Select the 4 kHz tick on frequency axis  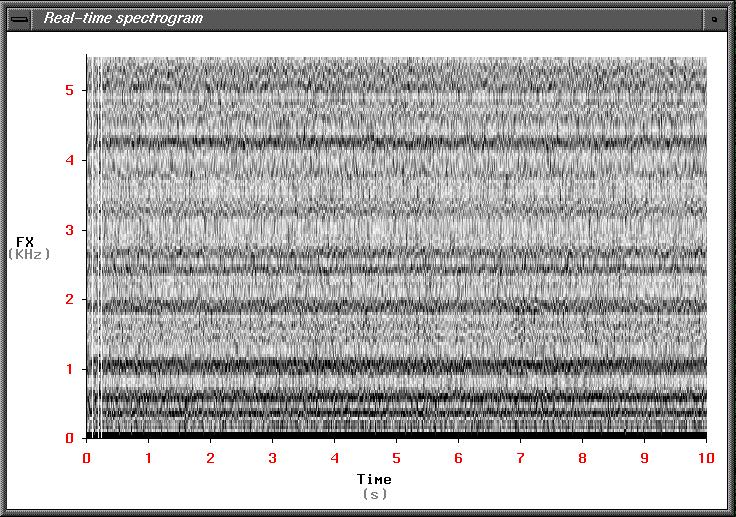[68, 160]
